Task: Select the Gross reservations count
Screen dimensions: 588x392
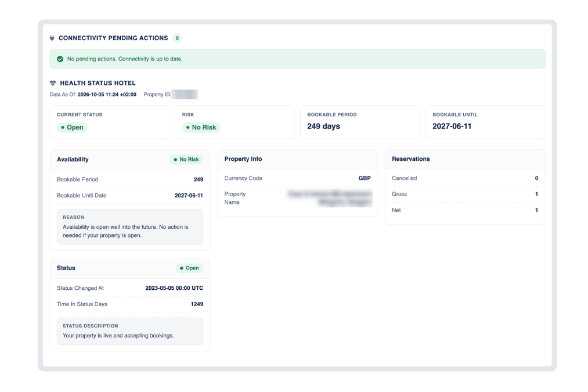Action: click(536, 194)
